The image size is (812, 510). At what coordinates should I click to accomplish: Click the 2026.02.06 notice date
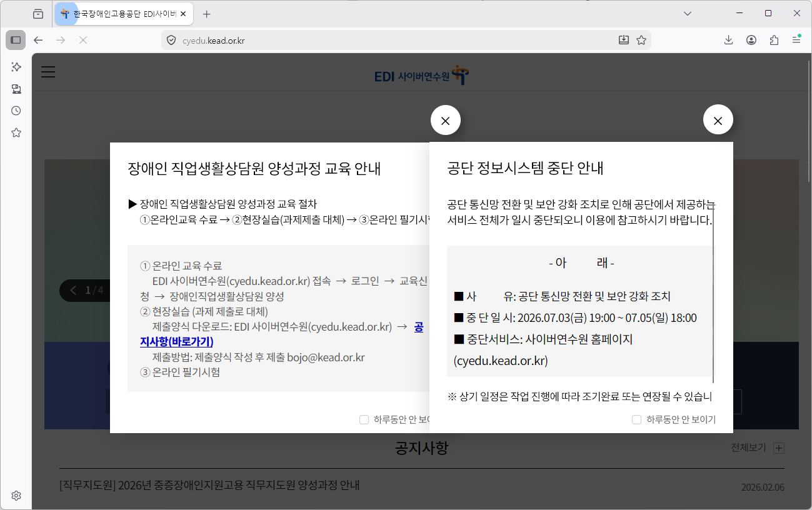pyautogui.click(x=763, y=487)
